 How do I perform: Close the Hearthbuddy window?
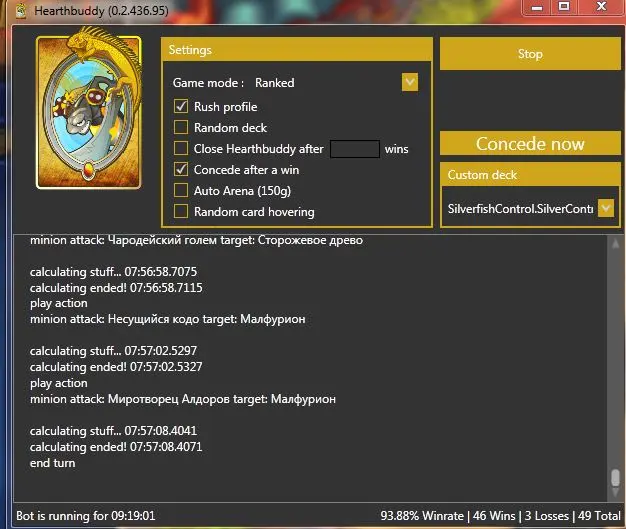tap(601, 7)
